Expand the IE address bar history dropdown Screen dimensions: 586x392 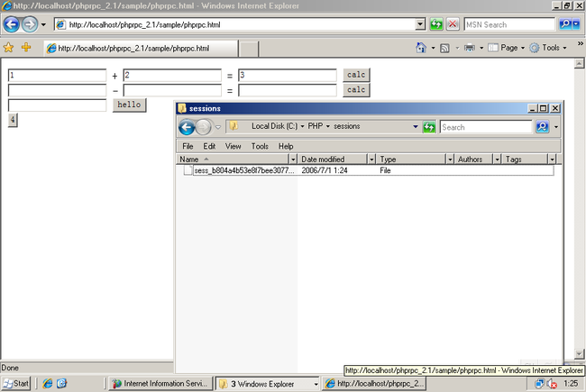[x=420, y=24]
